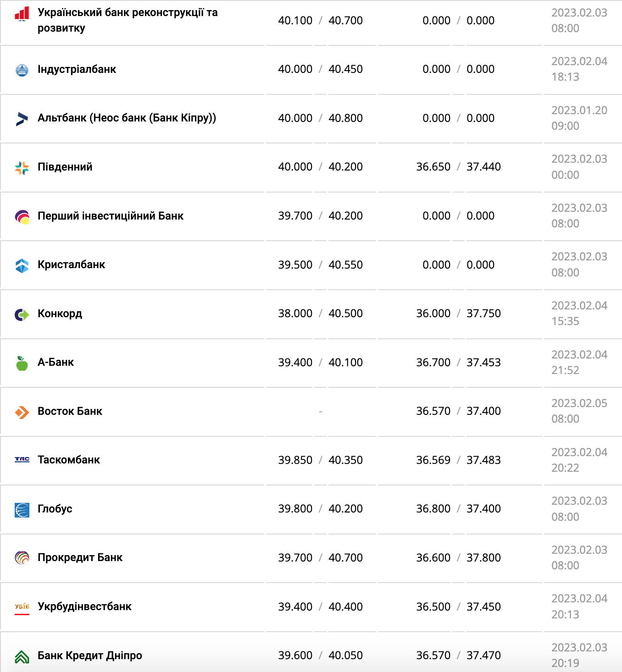Click the Кристалбанк blue crystal logo
The image size is (622, 672).
point(22,265)
